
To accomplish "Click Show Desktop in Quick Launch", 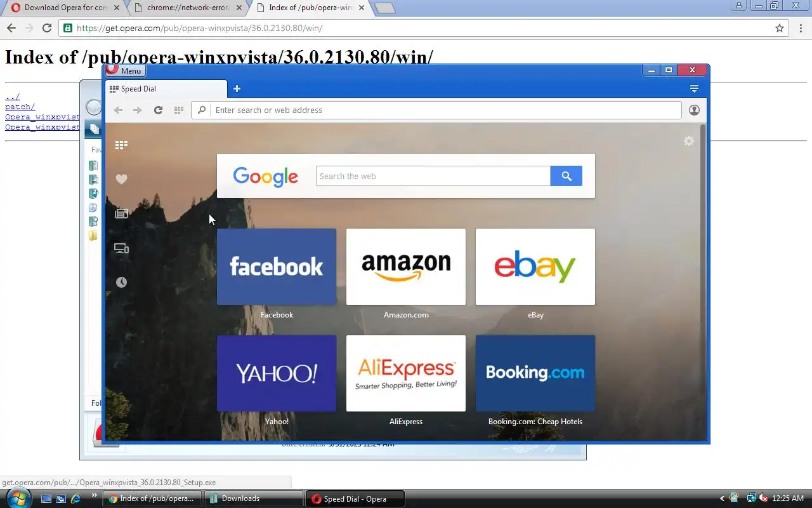I will point(46,498).
